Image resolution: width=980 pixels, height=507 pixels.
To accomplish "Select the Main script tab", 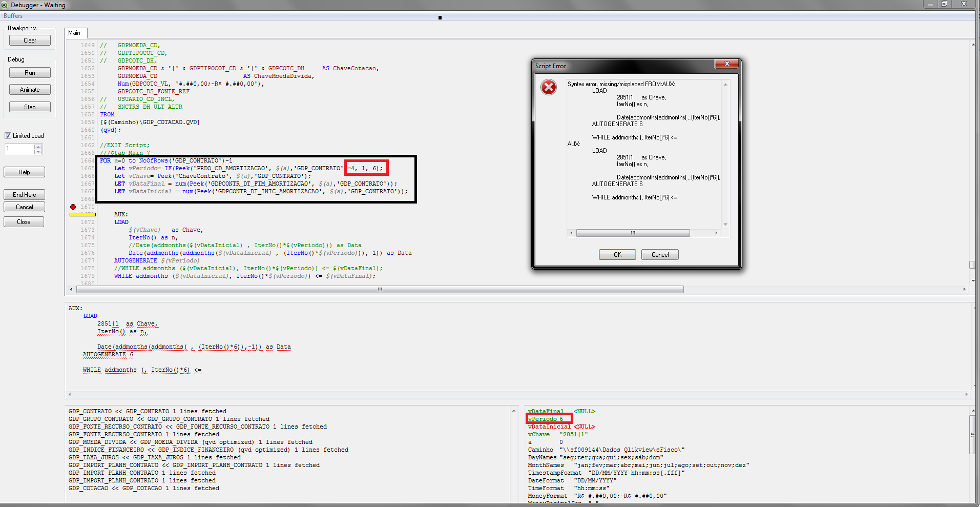I will click(x=75, y=33).
